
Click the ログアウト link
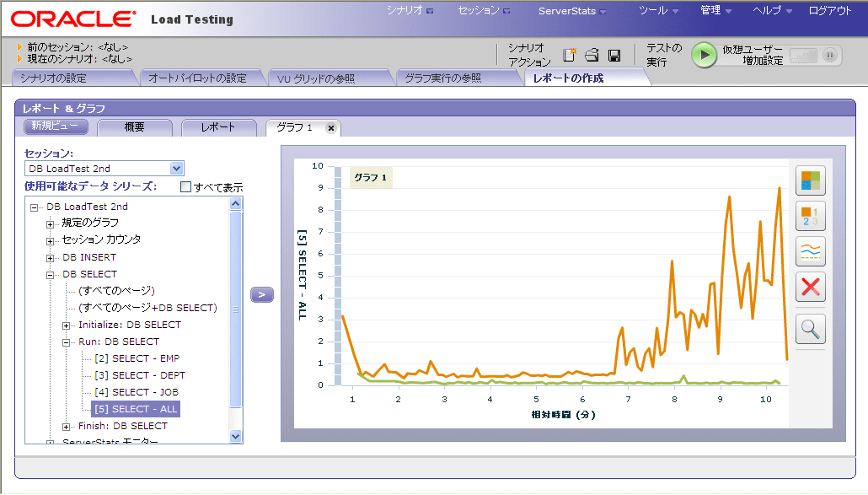click(830, 10)
